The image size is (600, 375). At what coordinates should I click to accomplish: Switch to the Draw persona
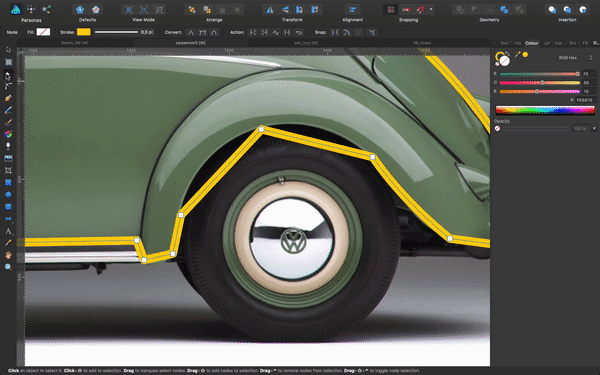coord(16,10)
